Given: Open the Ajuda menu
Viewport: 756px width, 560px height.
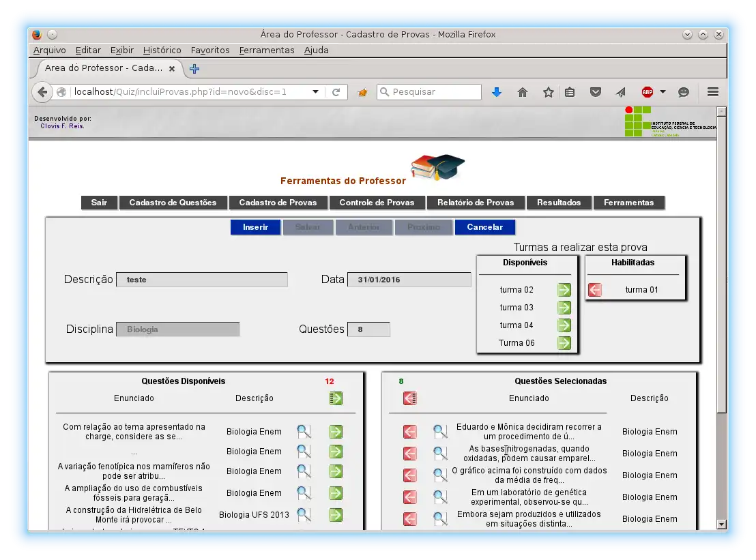Looking at the screenshot, I should [x=317, y=50].
